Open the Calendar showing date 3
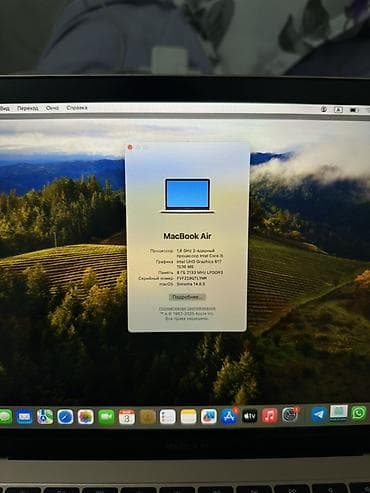The height and width of the screenshot is (493, 370). tap(127, 417)
